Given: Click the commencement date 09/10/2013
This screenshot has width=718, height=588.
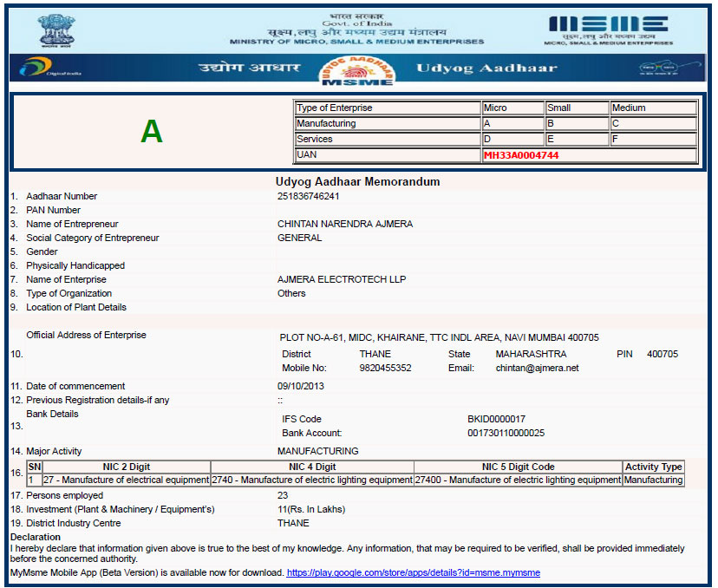Looking at the screenshot, I should pyautogui.click(x=300, y=386).
